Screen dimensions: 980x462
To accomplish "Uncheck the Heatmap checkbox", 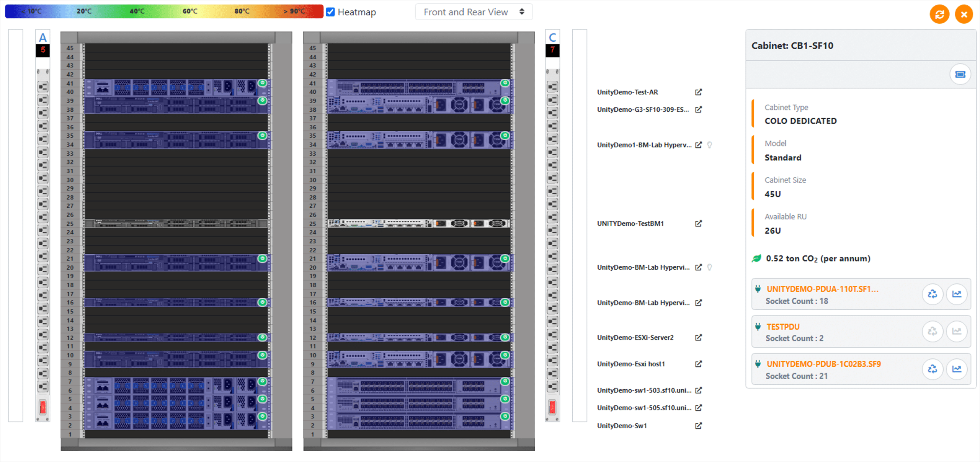I will [x=330, y=12].
